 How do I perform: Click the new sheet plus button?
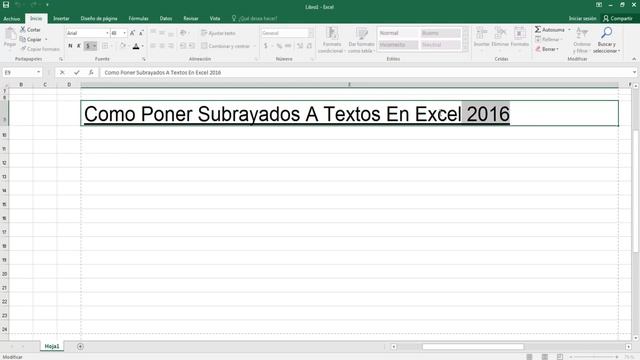click(80, 347)
